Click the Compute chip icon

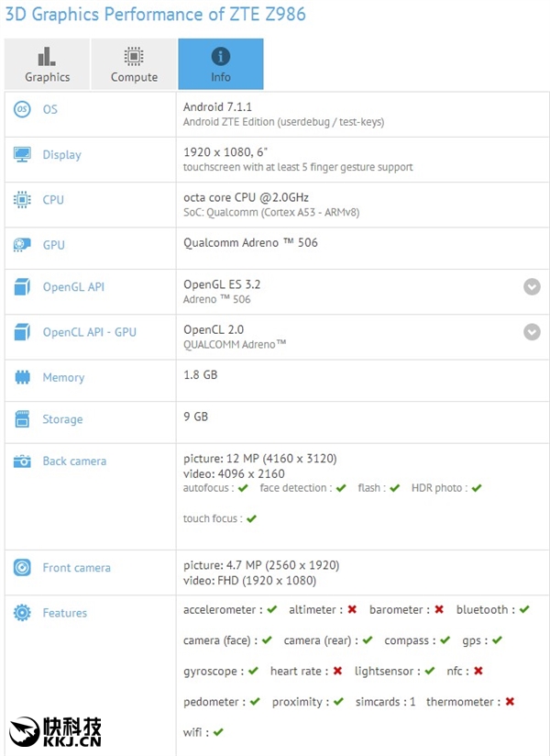tap(134, 56)
